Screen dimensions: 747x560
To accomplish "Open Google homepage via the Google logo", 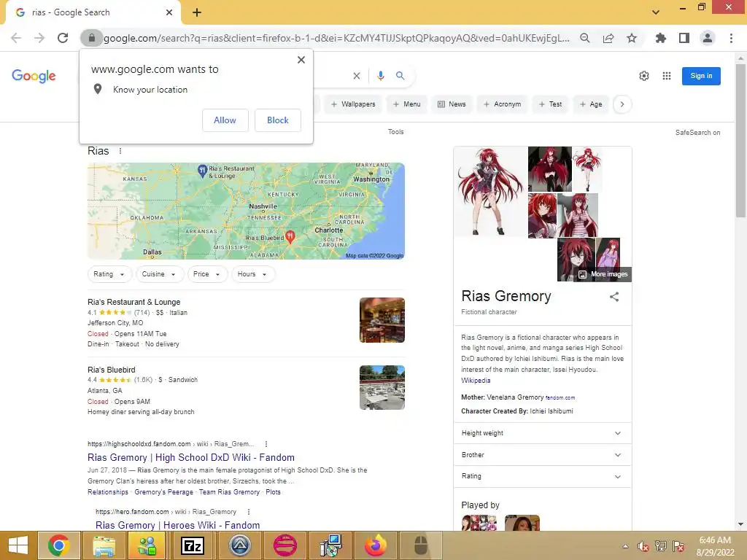I will click(34, 76).
